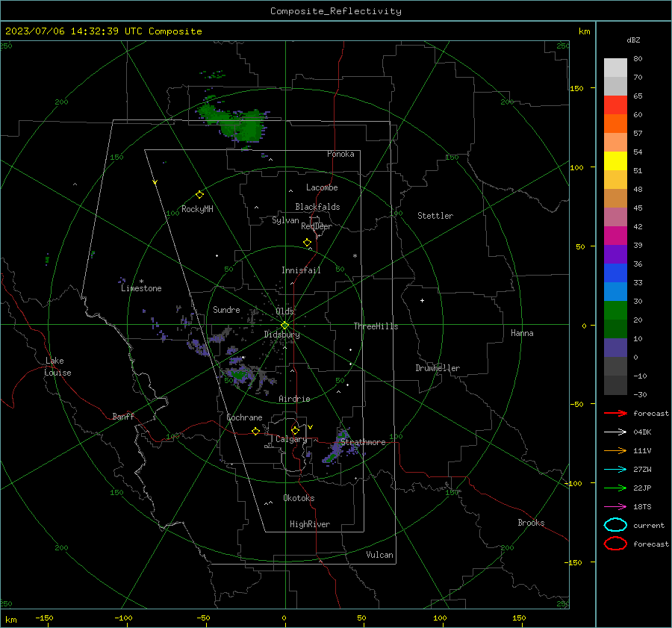Click the RedDeer city label
This screenshot has width=672, height=628.
click(317, 226)
